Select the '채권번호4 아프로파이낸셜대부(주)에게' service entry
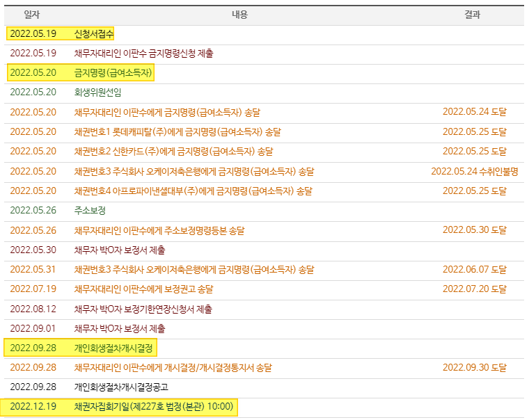 pyautogui.click(x=193, y=191)
